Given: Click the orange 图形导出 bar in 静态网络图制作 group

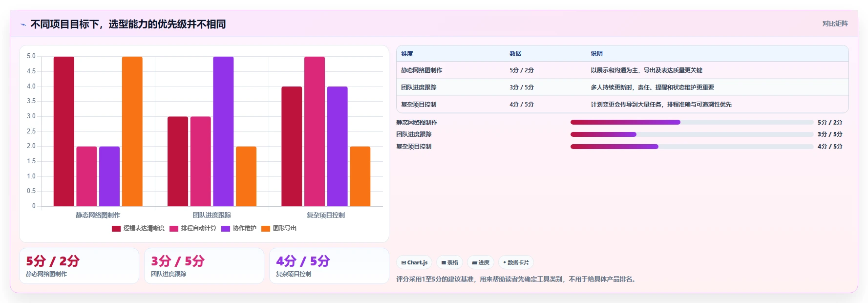Looking at the screenshot, I should (132, 131).
